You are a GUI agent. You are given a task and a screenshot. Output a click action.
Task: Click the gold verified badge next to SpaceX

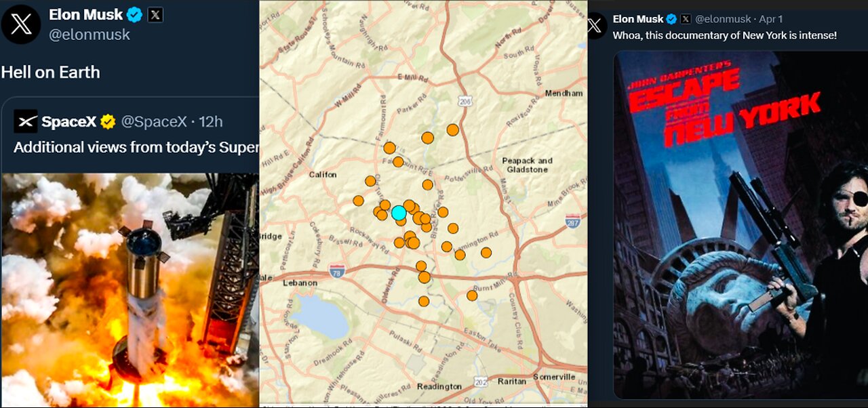[108, 122]
